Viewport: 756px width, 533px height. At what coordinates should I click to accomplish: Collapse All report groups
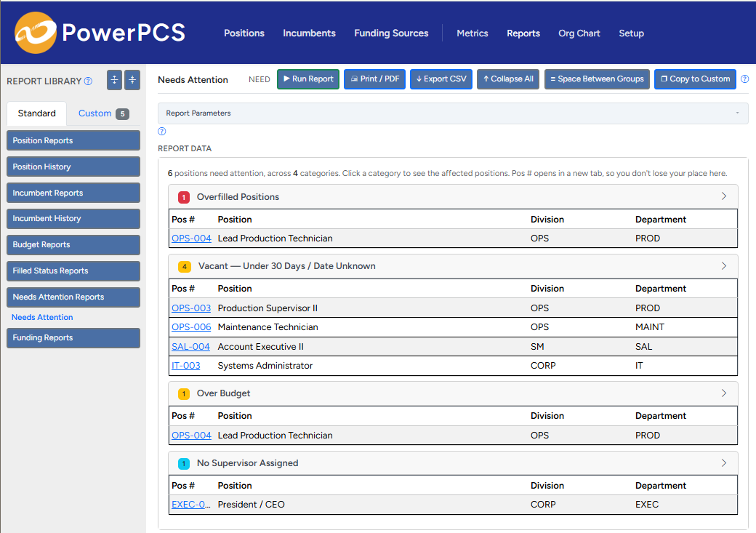[x=508, y=79]
